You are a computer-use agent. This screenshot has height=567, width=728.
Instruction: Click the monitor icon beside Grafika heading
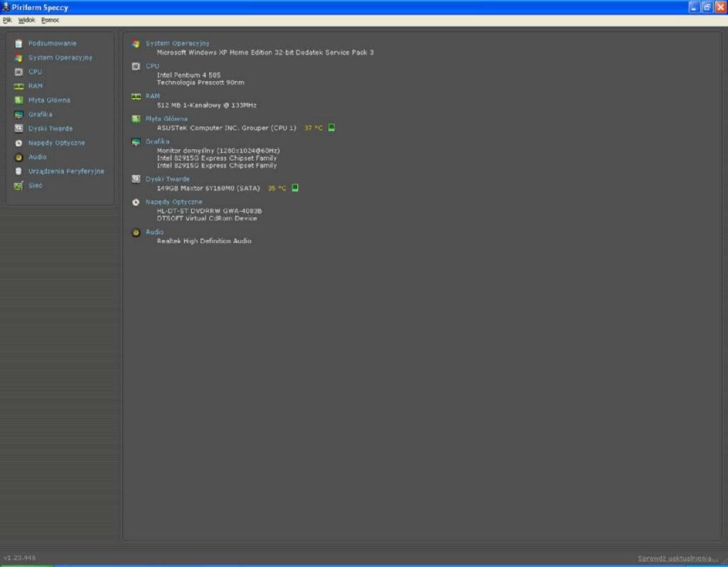(x=136, y=142)
